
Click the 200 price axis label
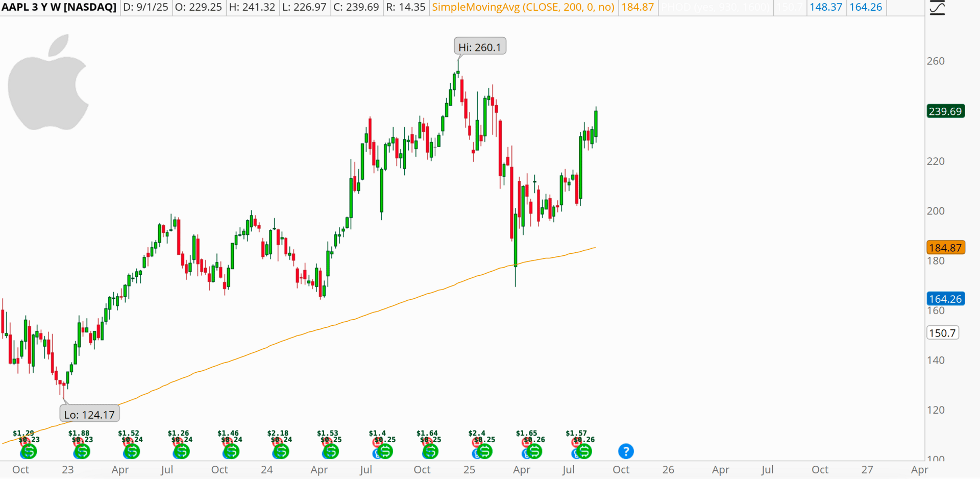936,211
